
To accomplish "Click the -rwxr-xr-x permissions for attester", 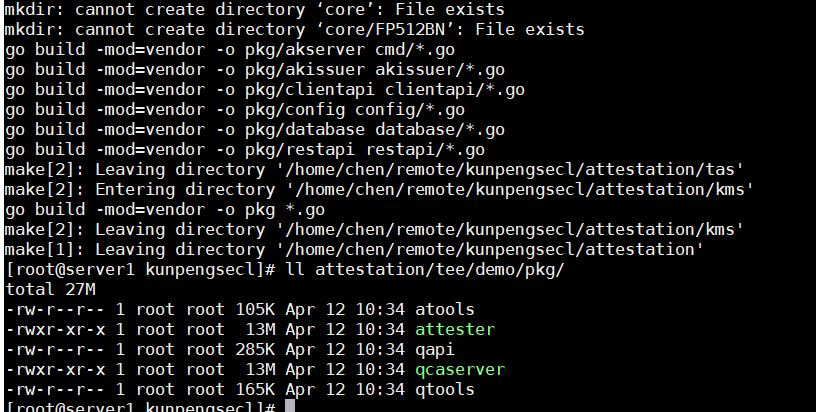I will pos(55,329).
